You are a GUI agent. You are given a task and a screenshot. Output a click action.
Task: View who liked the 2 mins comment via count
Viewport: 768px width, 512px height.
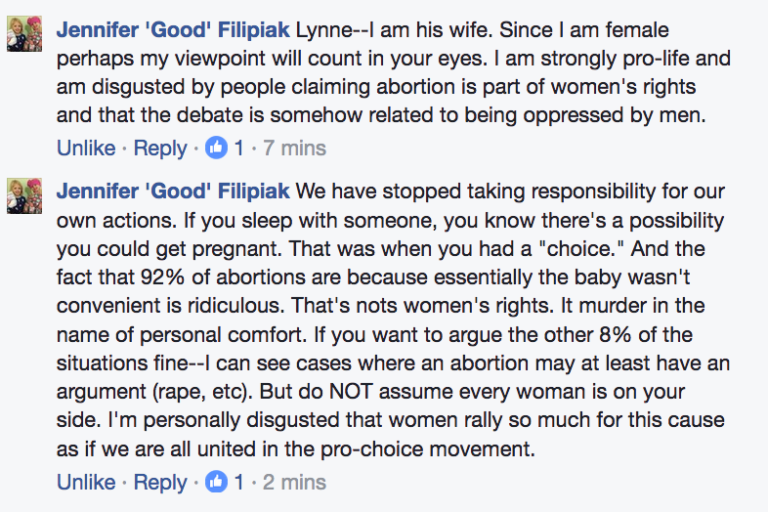point(239,482)
